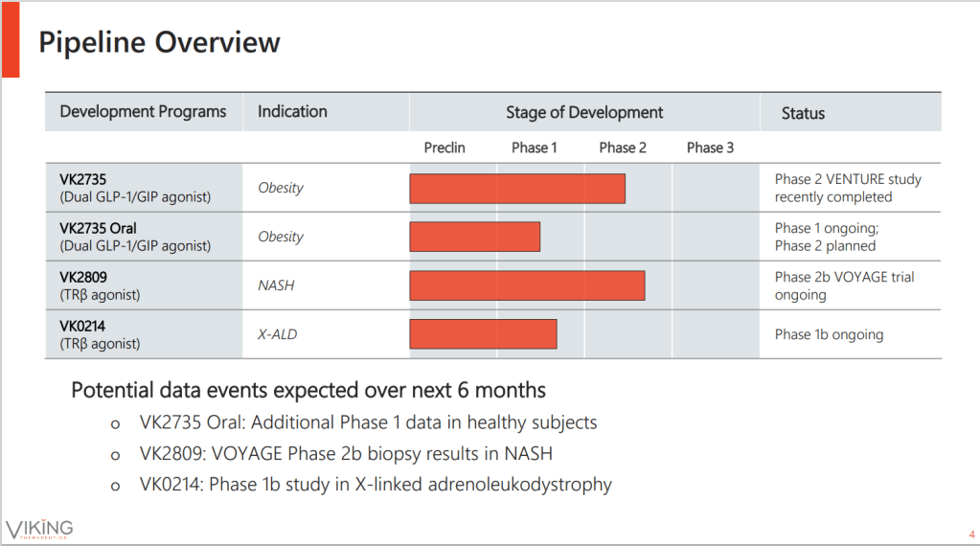Click the VK2809 NASH progress bar

(x=527, y=285)
